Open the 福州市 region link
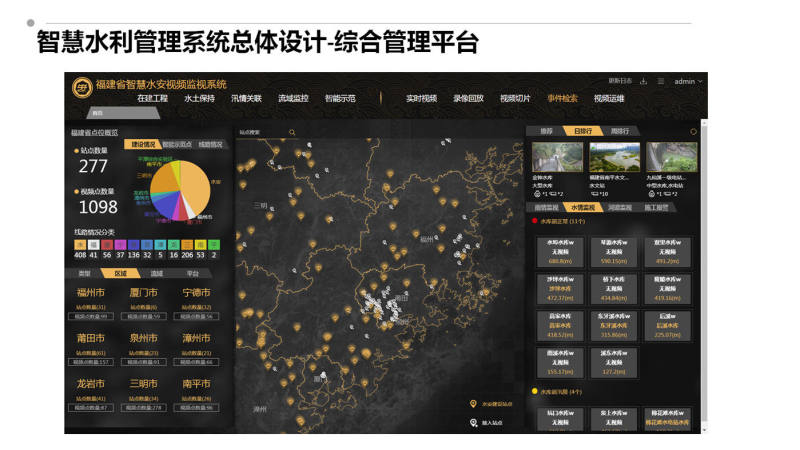 [x=92, y=292]
